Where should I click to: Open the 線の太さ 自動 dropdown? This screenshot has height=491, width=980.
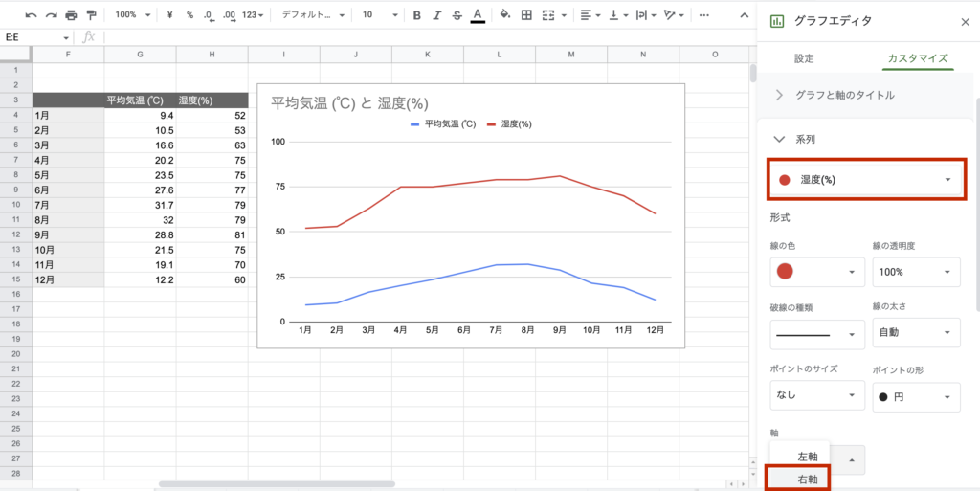[x=916, y=334]
